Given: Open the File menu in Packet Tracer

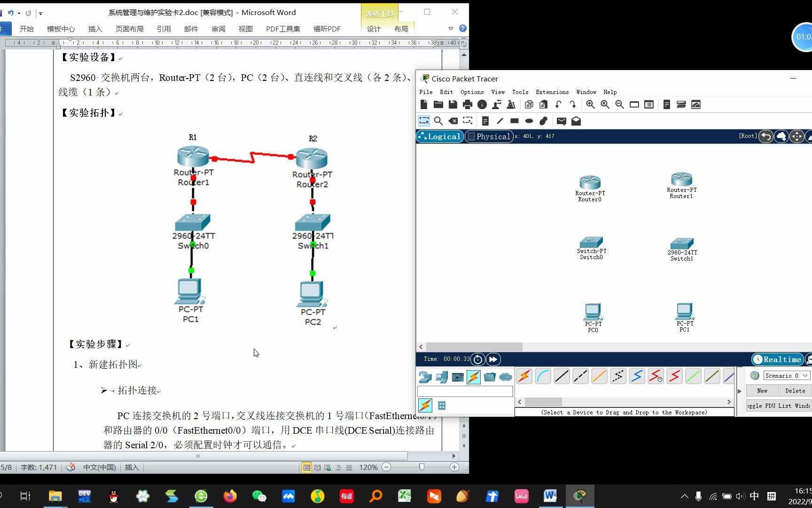Looking at the screenshot, I should pos(426,92).
